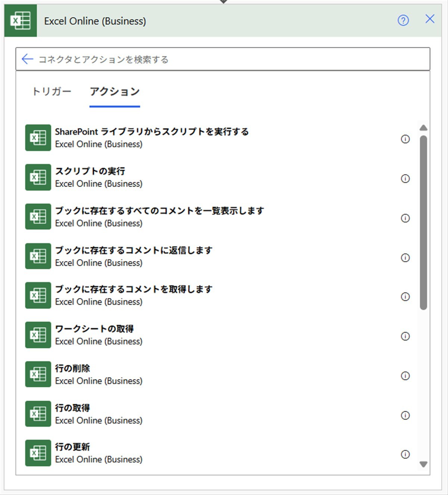Click Excel icon for 行の削除
448x495 pixels.
[x=38, y=375]
